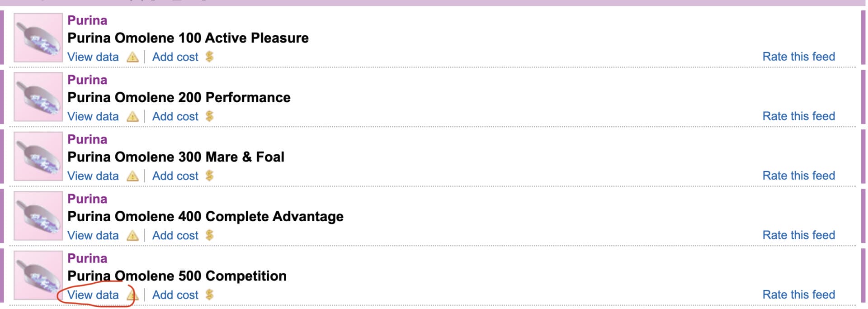View data for Omolene 100 Active Pleasure
Image resolution: width=868 pixels, height=309 pixels.
[x=93, y=57]
